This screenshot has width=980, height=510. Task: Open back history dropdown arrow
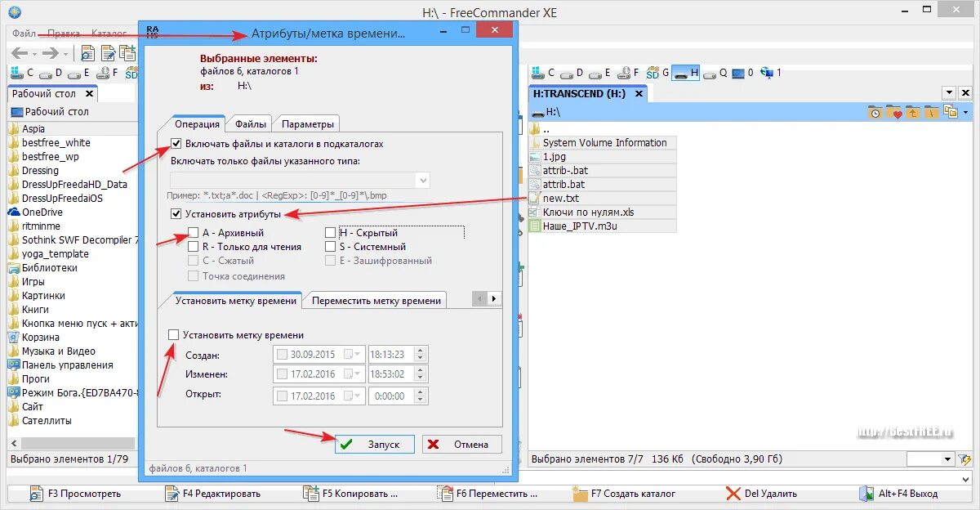pyautogui.click(x=34, y=55)
